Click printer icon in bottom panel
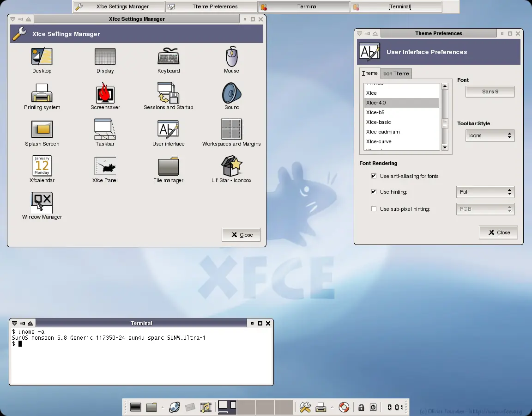The image size is (532, 416). point(320,407)
